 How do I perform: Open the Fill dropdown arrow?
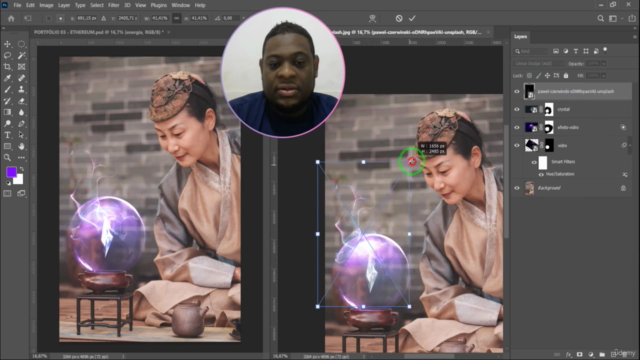click(603, 76)
